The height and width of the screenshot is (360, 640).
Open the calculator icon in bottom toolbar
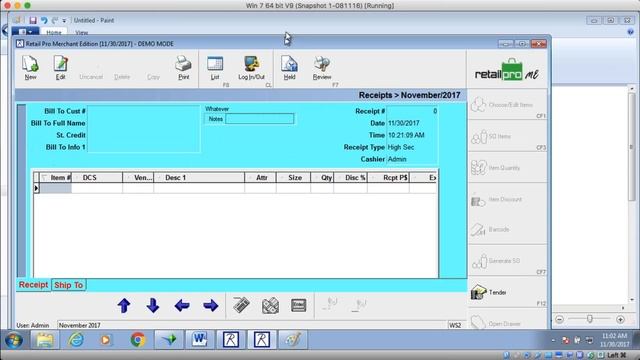pos(242,305)
